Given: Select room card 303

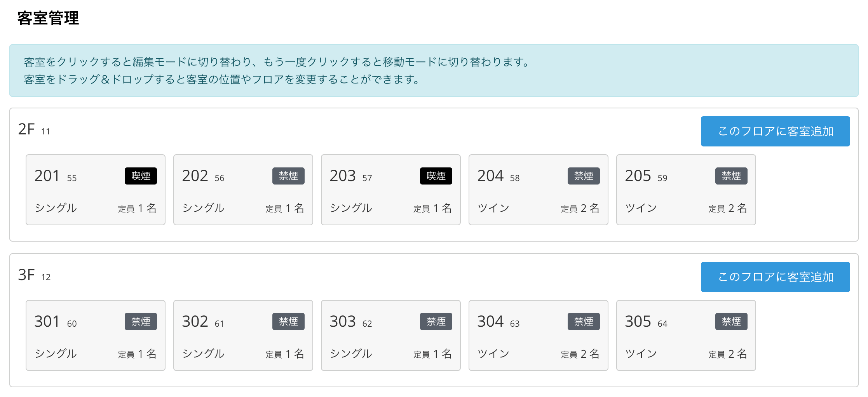Looking at the screenshot, I should tap(391, 336).
